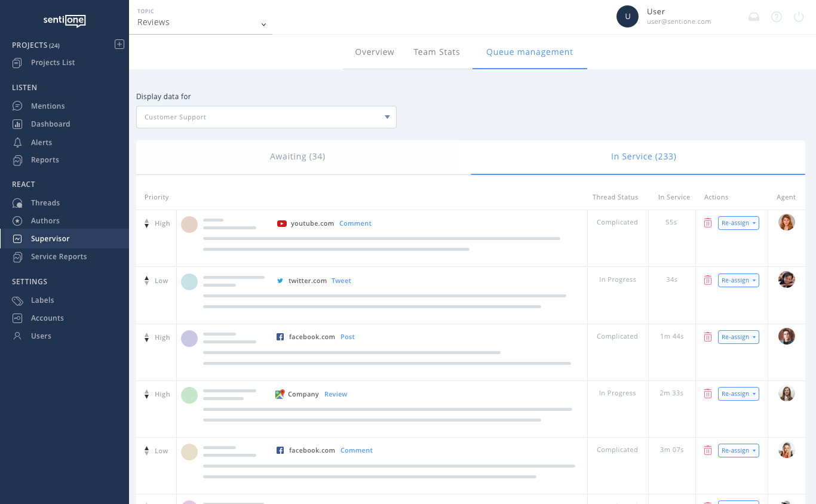Open the Threads panel under React
This screenshot has height=504, width=816.
tap(46, 202)
